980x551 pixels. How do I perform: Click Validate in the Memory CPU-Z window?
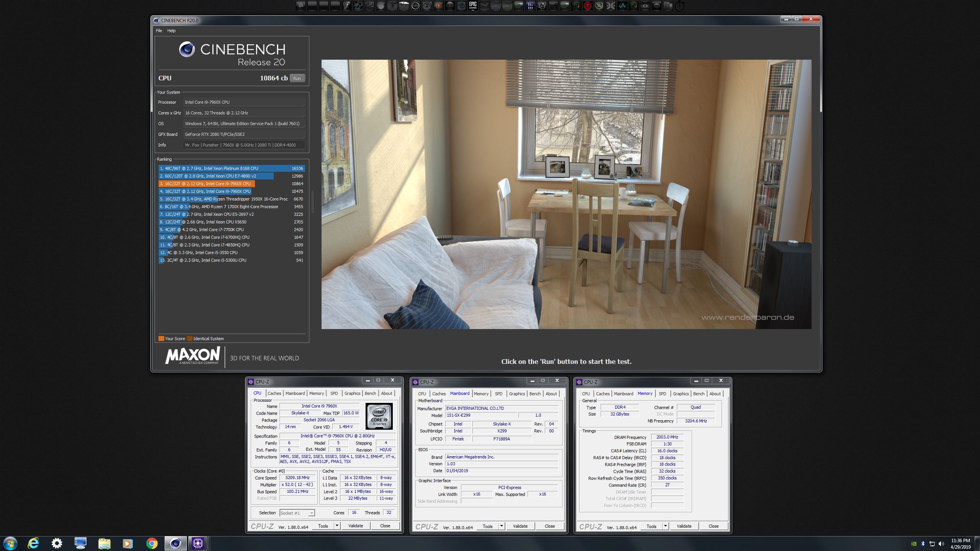(x=684, y=526)
